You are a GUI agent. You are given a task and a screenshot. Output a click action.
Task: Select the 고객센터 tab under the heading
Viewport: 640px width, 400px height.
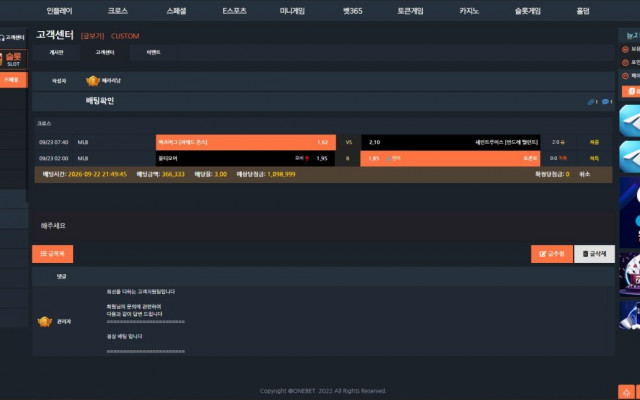(x=105, y=53)
